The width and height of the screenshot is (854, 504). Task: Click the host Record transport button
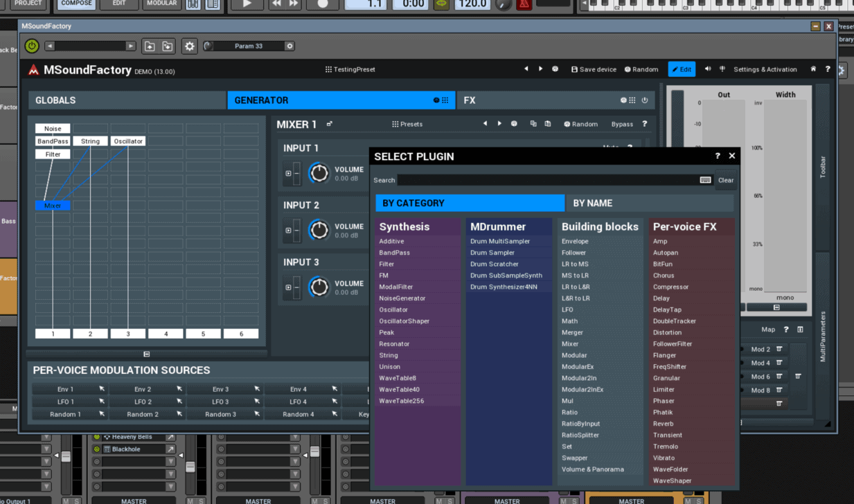(x=322, y=4)
